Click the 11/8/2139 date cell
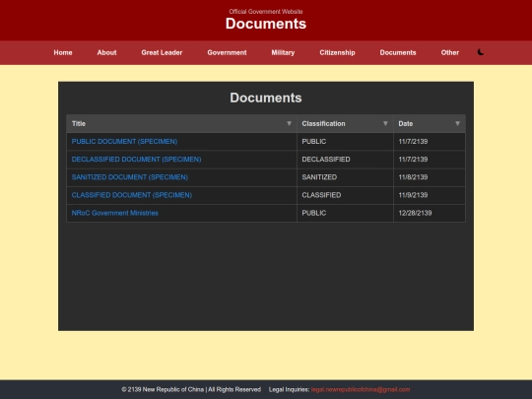 click(430, 177)
